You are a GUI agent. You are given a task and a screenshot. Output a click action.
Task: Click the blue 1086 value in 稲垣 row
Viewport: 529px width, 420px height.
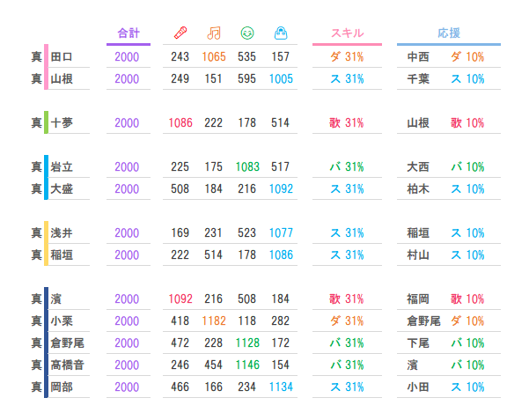pos(281,254)
